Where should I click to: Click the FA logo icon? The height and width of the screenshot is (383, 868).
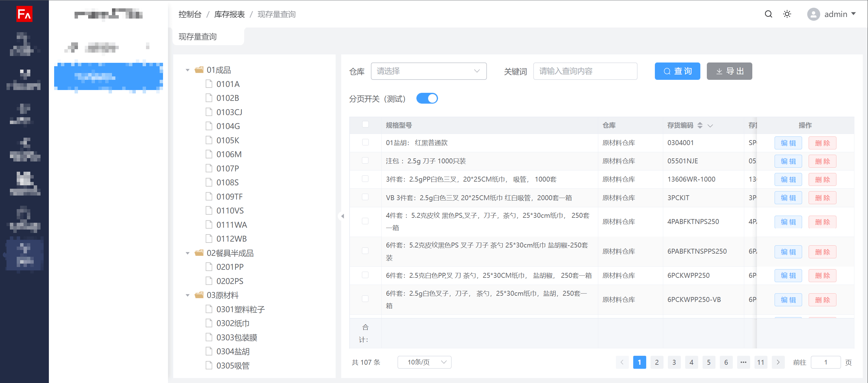24,14
